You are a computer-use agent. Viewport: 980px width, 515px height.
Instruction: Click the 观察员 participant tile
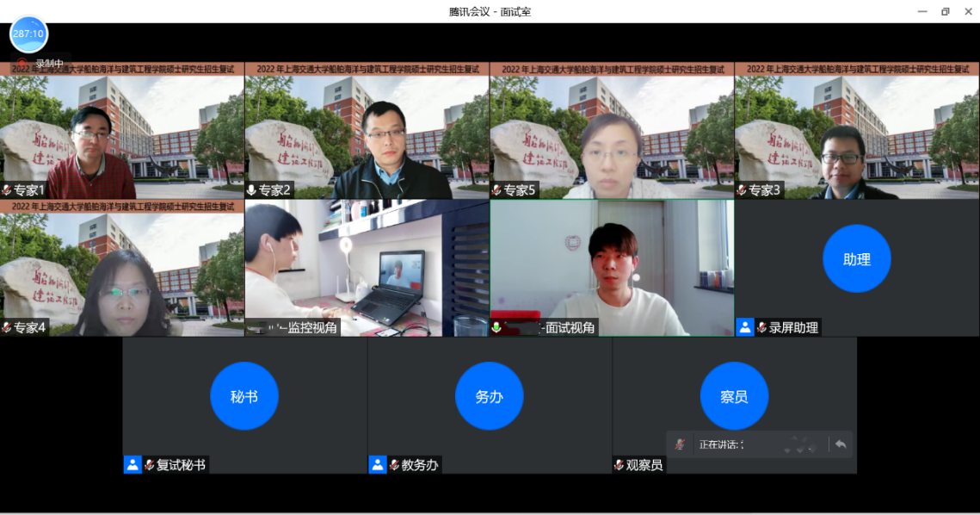click(x=736, y=405)
